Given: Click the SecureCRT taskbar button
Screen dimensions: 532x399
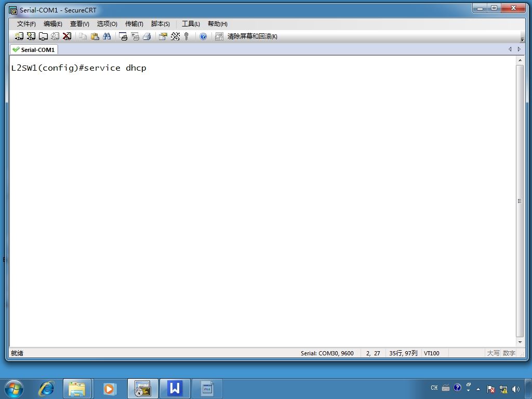Looking at the screenshot, I should coord(142,389).
